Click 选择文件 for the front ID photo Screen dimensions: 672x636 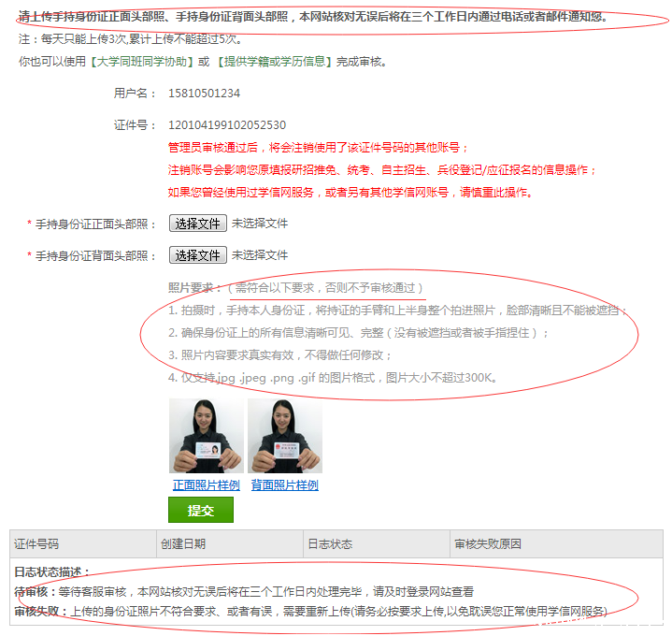pyautogui.click(x=198, y=224)
